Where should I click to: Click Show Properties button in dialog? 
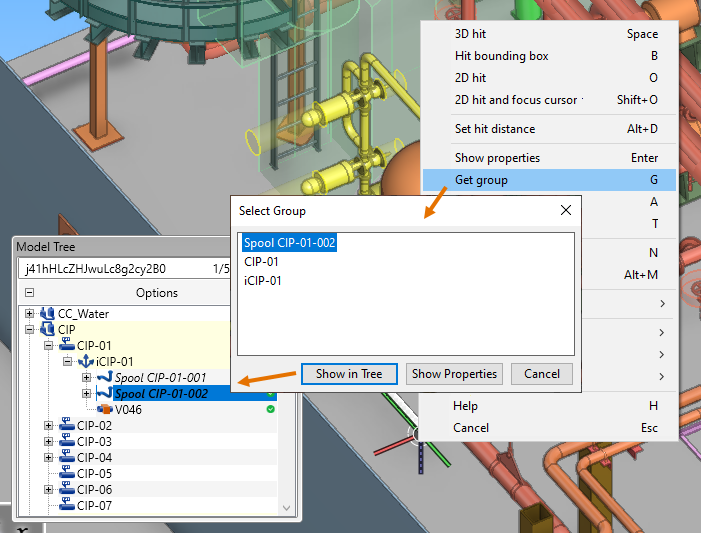tap(454, 374)
